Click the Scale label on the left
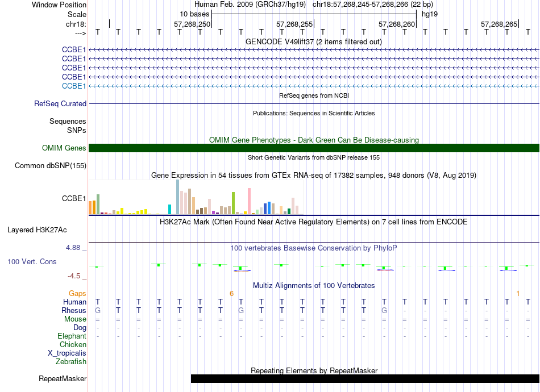The width and height of the screenshot is (540, 392). click(x=77, y=14)
